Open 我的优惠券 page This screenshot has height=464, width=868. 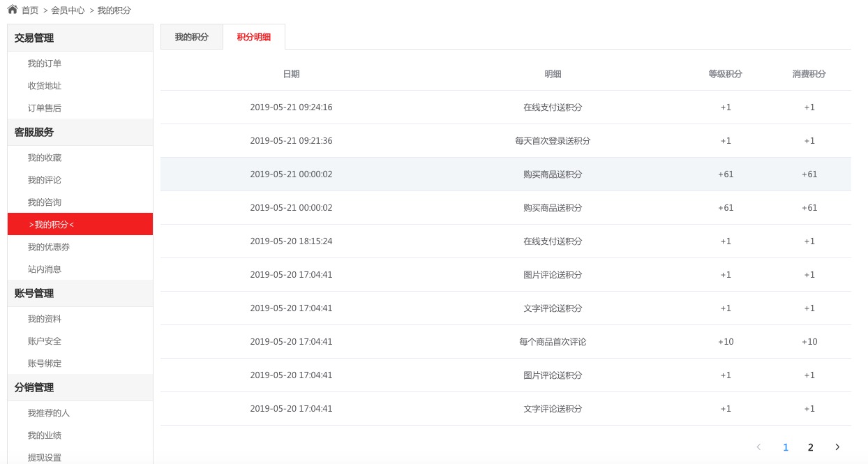[x=49, y=247]
